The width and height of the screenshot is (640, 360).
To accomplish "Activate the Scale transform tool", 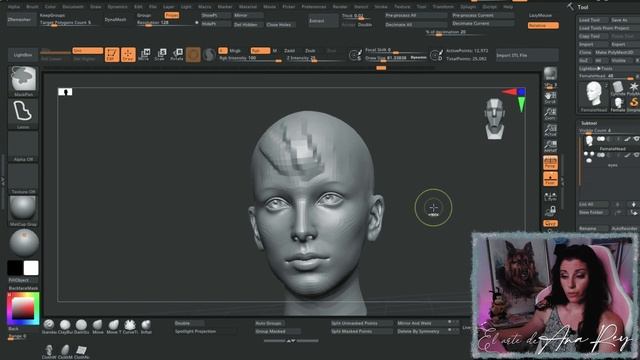I will click(160, 55).
